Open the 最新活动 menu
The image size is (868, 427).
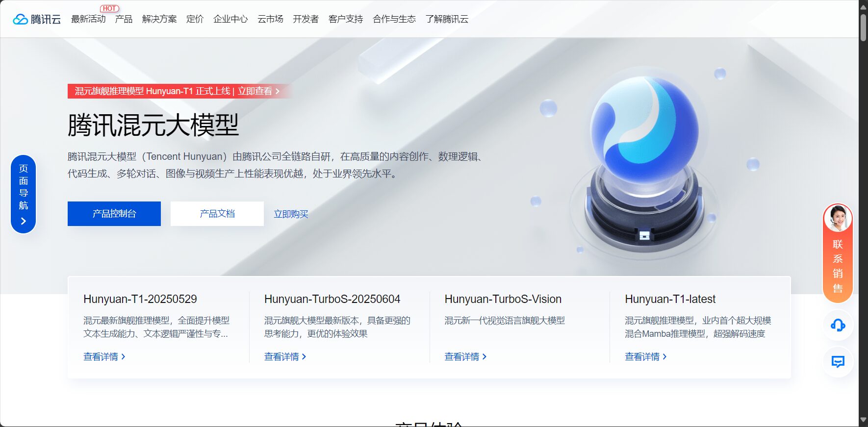[88, 19]
